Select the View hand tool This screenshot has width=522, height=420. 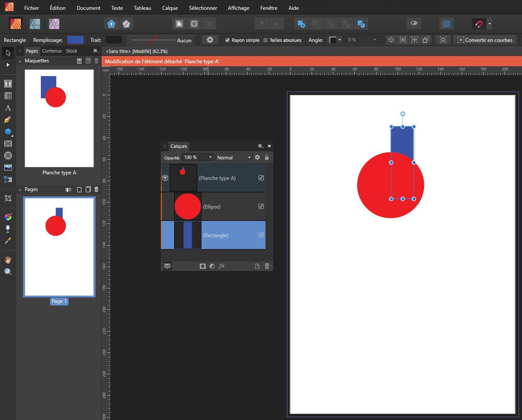tap(8, 260)
